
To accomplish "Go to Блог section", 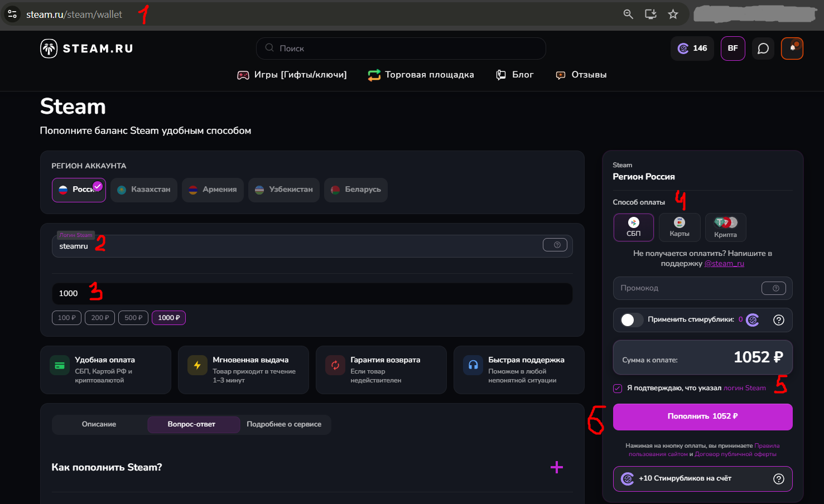I will 515,75.
